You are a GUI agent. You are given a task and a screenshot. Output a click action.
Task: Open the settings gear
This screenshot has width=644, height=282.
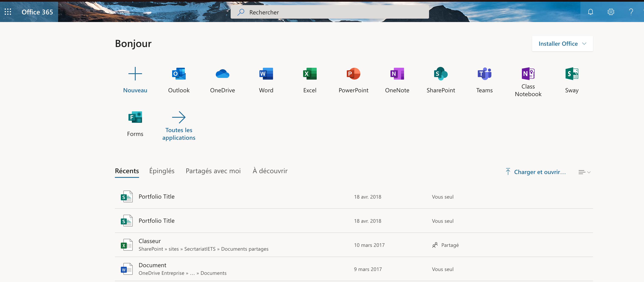(x=611, y=12)
